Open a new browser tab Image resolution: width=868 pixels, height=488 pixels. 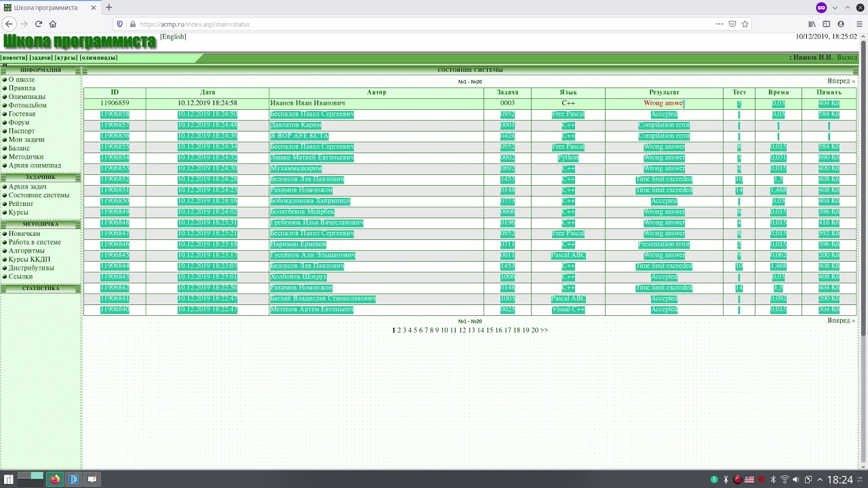pos(108,7)
